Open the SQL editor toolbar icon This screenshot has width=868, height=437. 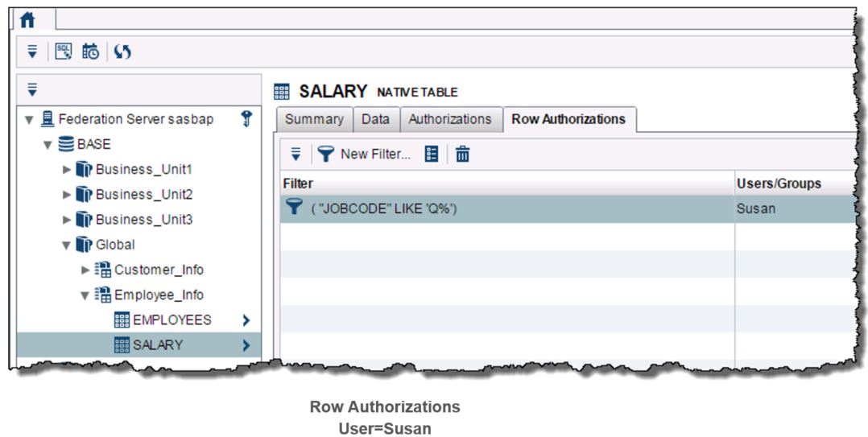[x=64, y=52]
